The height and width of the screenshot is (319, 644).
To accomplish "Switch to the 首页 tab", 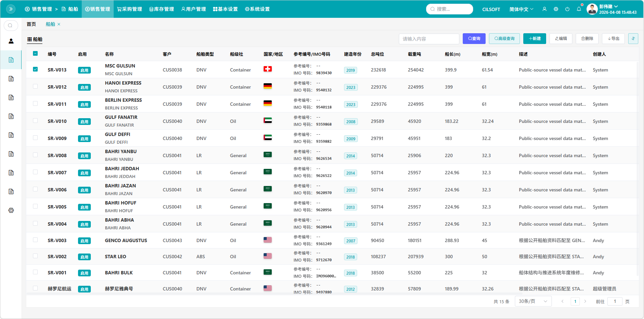I will click(31, 24).
